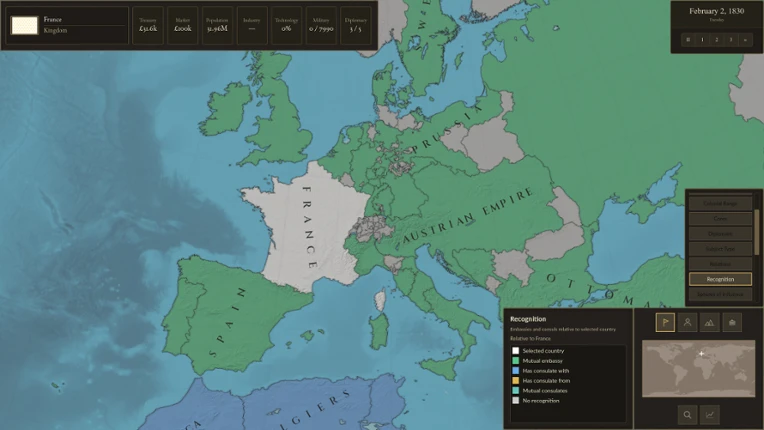Open the Treasury stat panel
764x430 pixels.
click(x=148, y=25)
